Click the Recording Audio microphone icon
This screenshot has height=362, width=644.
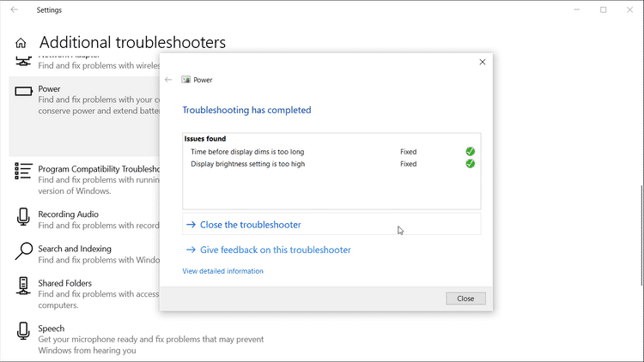(x=23, y=218)
